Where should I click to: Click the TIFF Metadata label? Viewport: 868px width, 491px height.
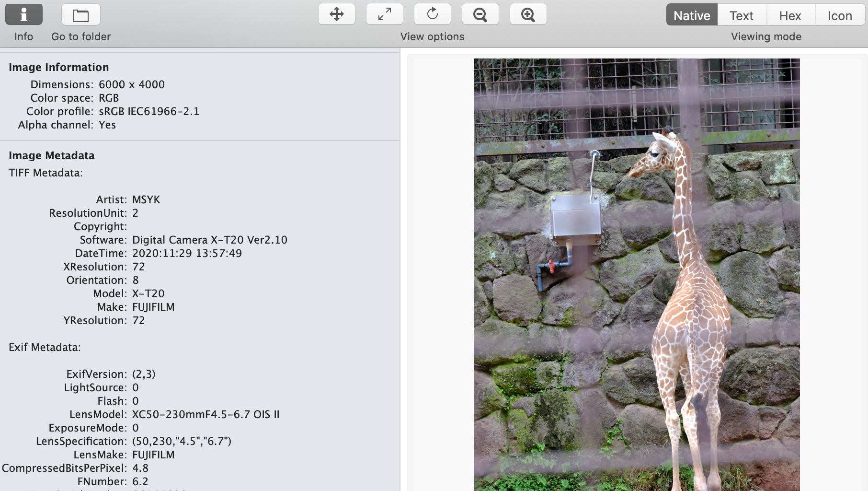46,173
